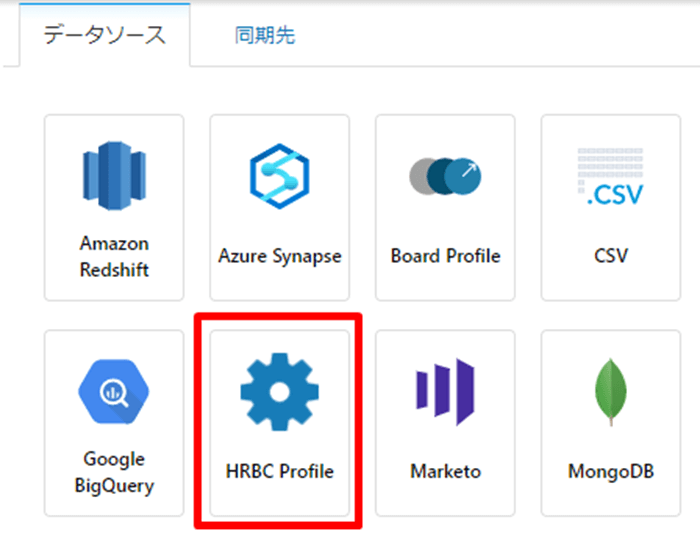Pick the Board Profile circles icon
700x545 pixels.
click(445, 176)
